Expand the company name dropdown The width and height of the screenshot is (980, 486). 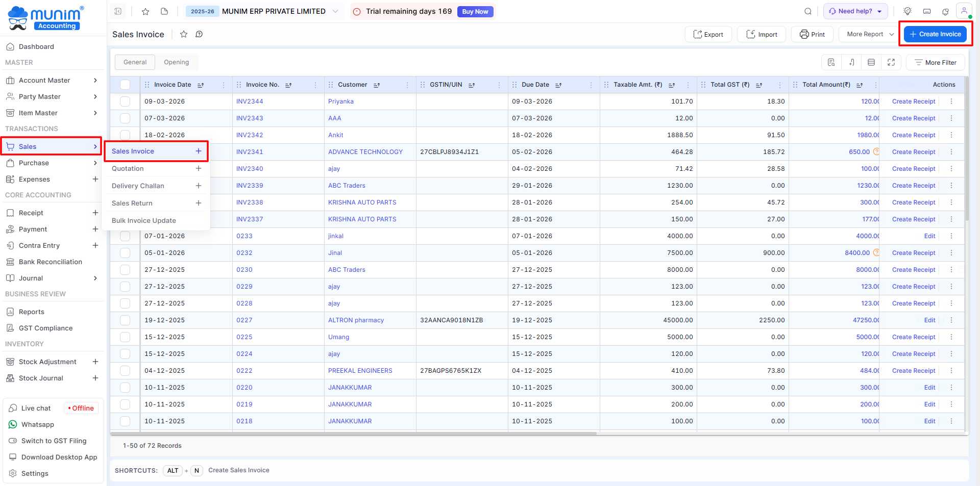click(x=335, y=11)
